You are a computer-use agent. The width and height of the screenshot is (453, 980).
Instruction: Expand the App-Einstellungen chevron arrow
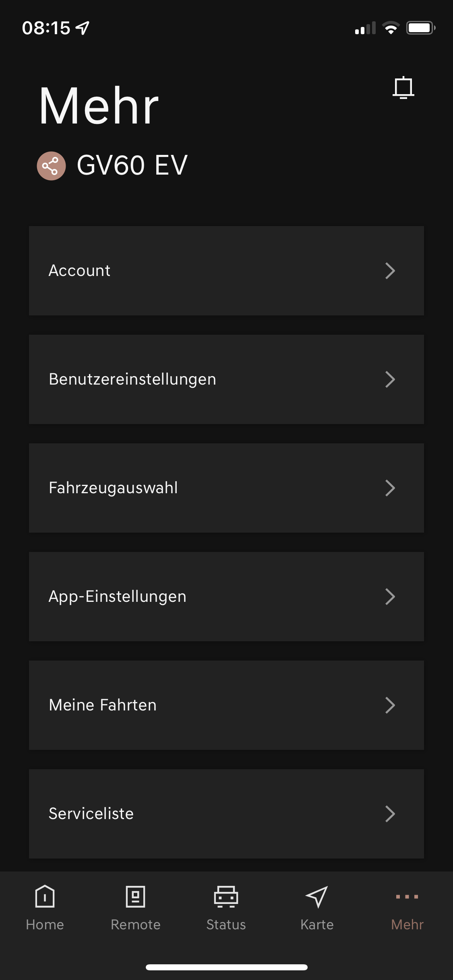[390, 597]
